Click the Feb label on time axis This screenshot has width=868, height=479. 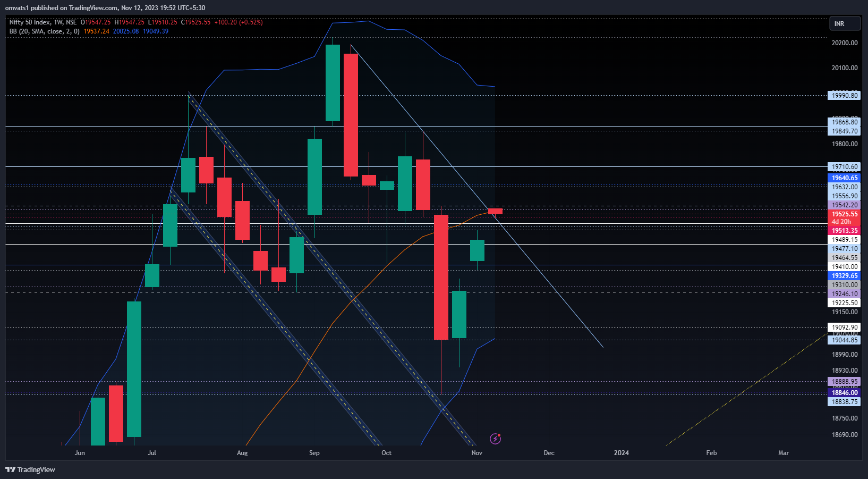[711, 453]
